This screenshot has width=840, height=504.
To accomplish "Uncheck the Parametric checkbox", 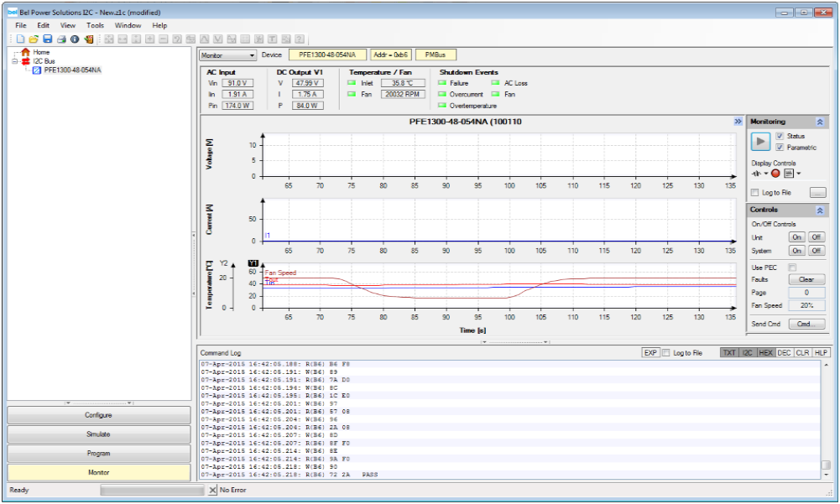I will [x=780, y=148].
